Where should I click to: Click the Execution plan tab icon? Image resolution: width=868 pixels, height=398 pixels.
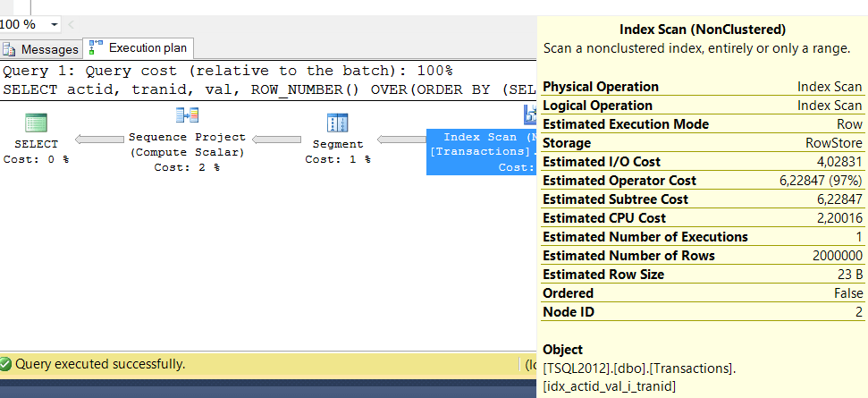coord(96,48)
